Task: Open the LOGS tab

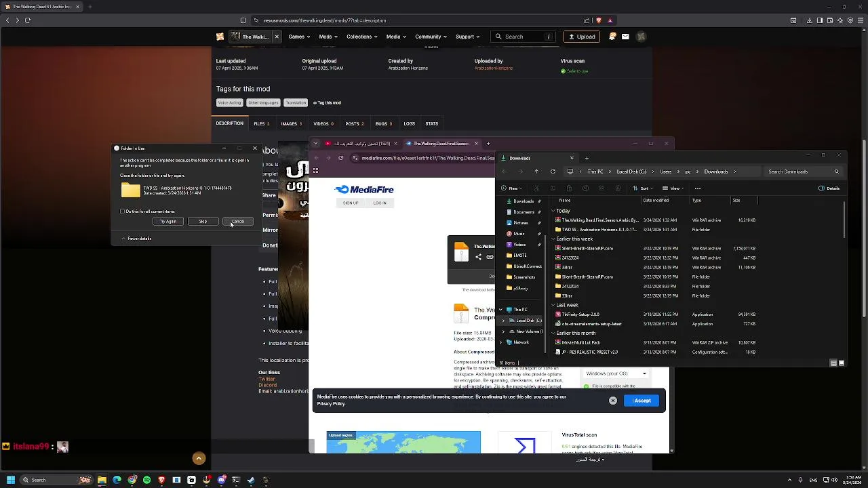Action: (x=410, y=123)
